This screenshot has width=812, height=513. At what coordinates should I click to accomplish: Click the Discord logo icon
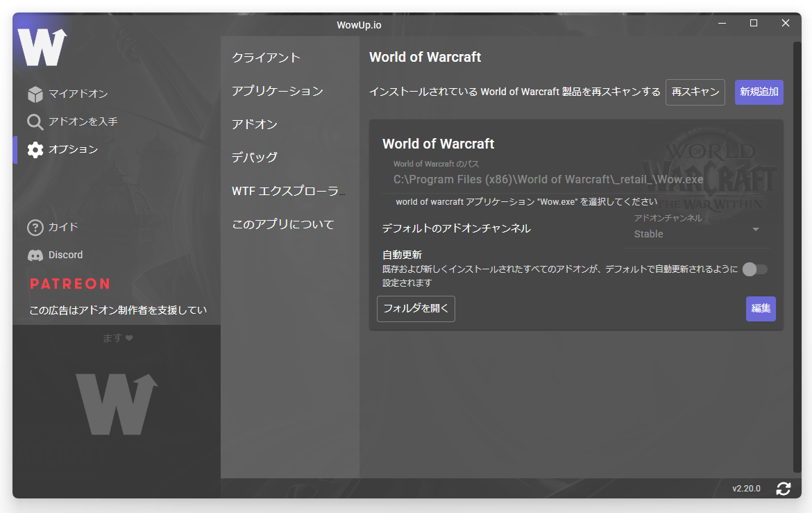pos(35,255)
